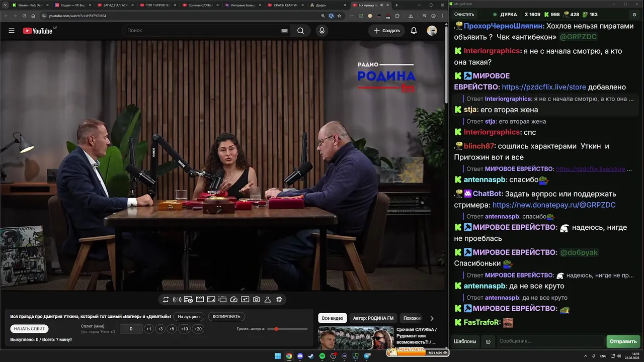Click the На аукцион button
Viewport: 644px width, 362px height.
click(189, 317)
